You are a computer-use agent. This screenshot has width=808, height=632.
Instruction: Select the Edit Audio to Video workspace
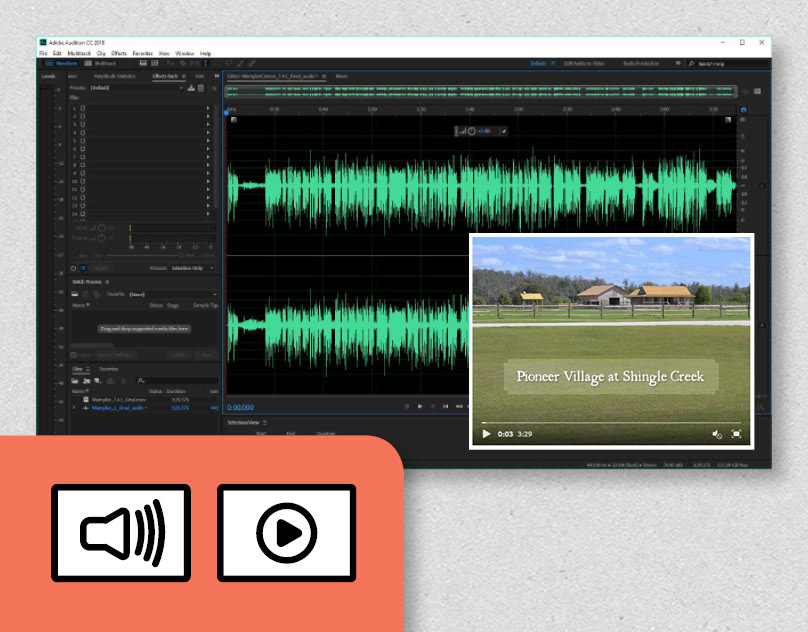[584, 63]
